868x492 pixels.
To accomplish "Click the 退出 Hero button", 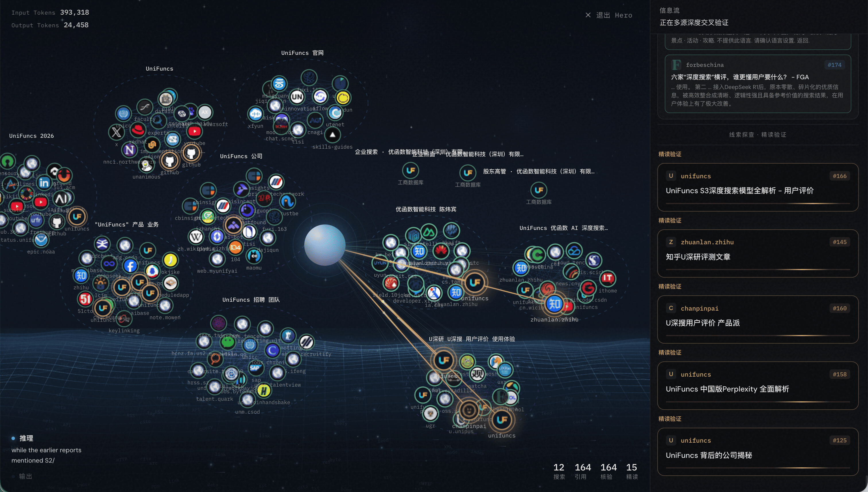I will (x=609, y=15).
